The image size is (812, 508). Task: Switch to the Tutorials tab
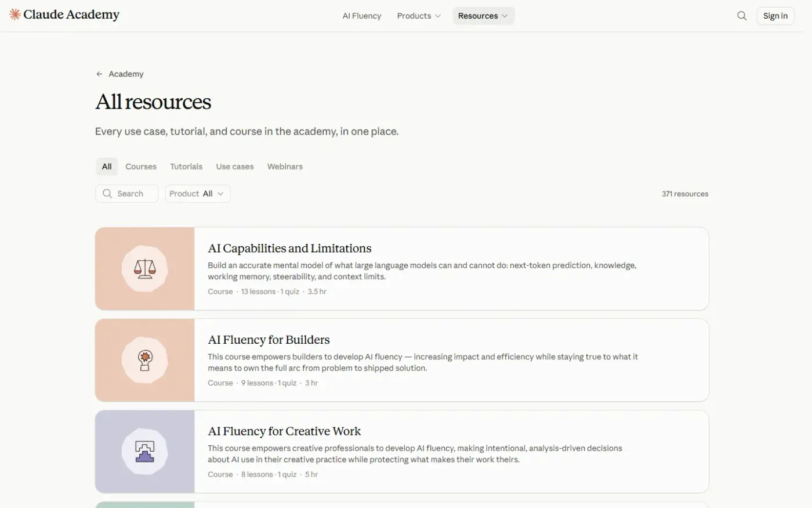pyautogui.click(x=186, y=167)
